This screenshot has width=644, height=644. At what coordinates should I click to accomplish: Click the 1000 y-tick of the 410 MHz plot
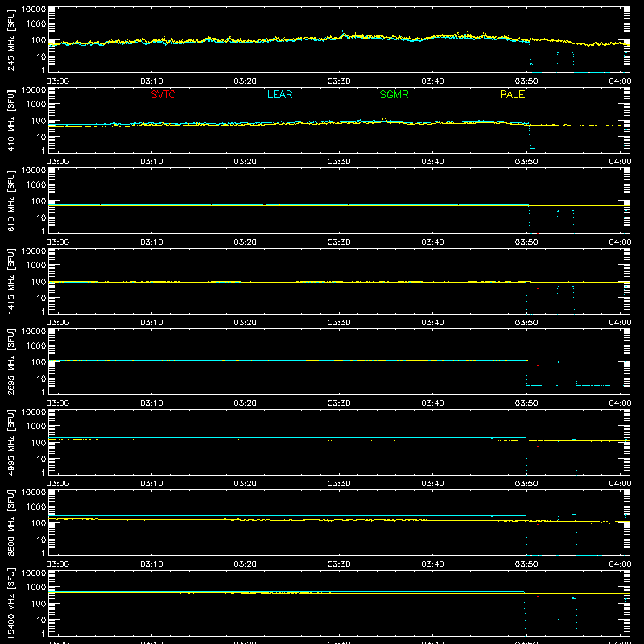(x=36, y=105)
